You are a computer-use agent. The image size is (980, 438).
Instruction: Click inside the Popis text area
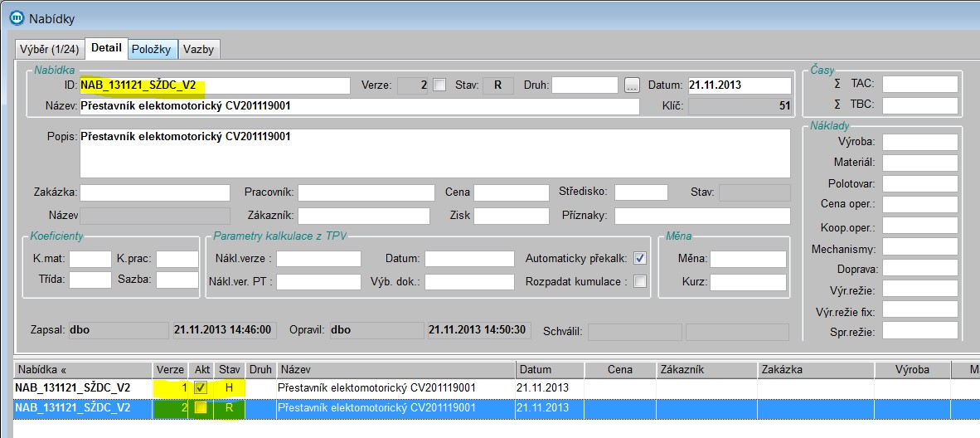tap(434, 153)
